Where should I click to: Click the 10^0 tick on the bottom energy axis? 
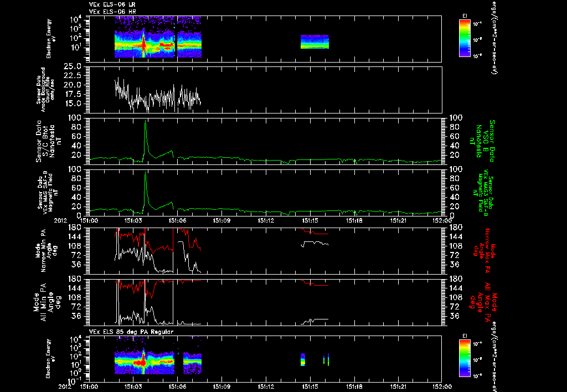(76, 373)
